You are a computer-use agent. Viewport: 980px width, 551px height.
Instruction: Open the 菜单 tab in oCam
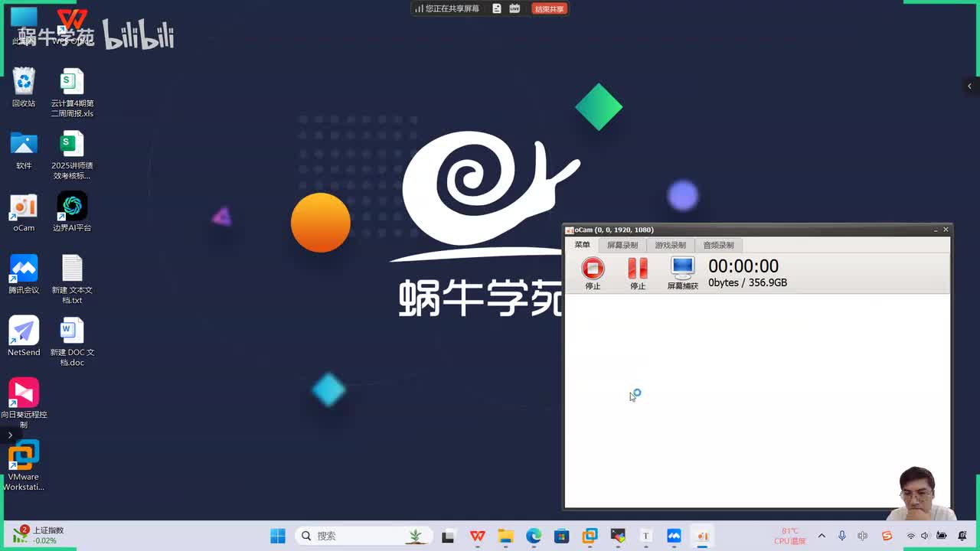click(583, 245)
